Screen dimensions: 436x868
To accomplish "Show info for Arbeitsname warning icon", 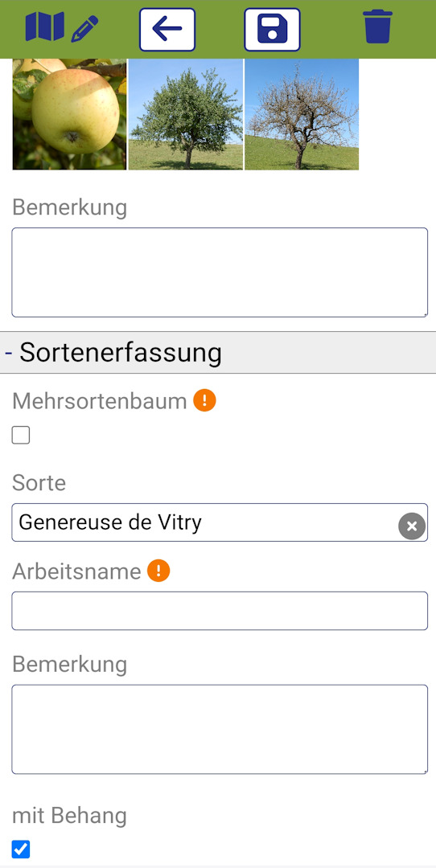I will [x=158, y=571].
